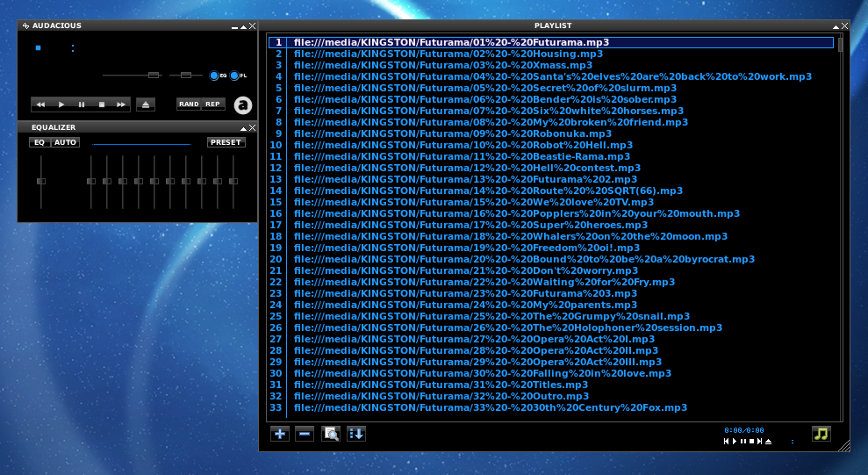The image size is (868, 475).
Task: Select track 9 'Robonuka.mp3'
Action: [551, 133]
